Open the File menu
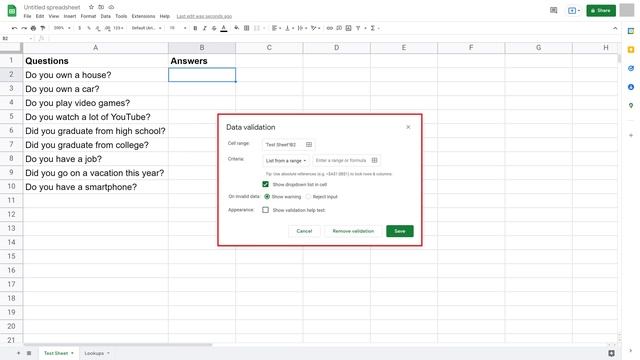 click(27, 16)
